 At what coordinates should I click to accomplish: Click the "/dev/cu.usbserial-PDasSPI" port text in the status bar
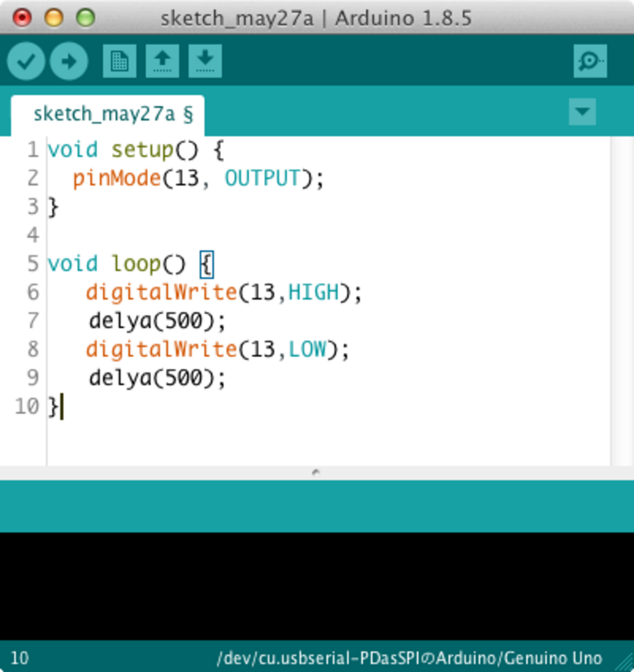(318, 658)
